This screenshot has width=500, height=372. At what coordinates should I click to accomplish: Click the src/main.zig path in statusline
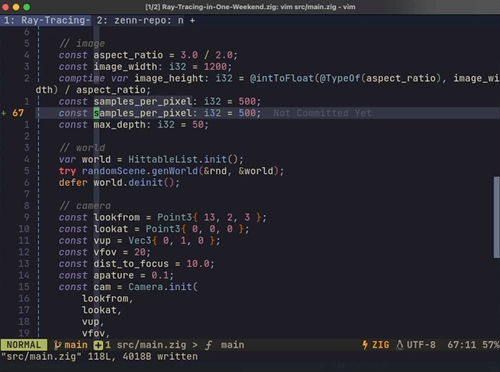pyautogui.click(x=151, y=345)
